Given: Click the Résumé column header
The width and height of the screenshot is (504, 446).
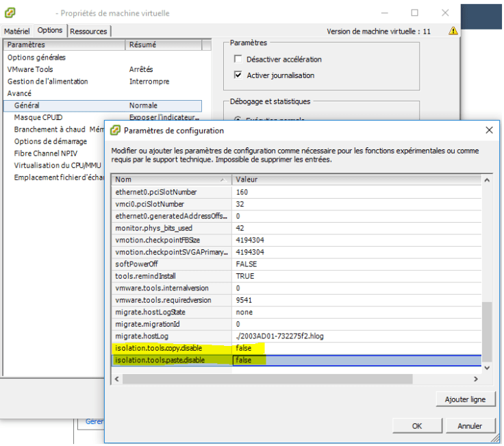Looking at the screenshot, I should click(x=164, y=45).
